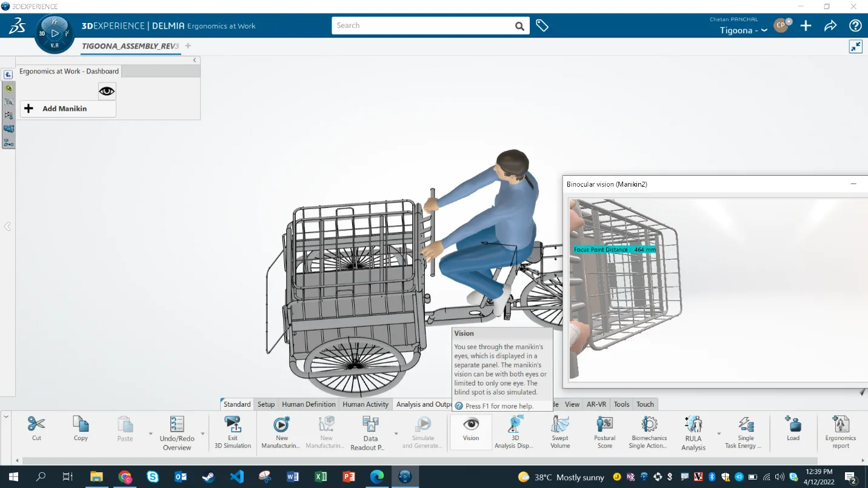
Task: Open the AR-VR ribbon tab
Action: (x=596, y=404)
